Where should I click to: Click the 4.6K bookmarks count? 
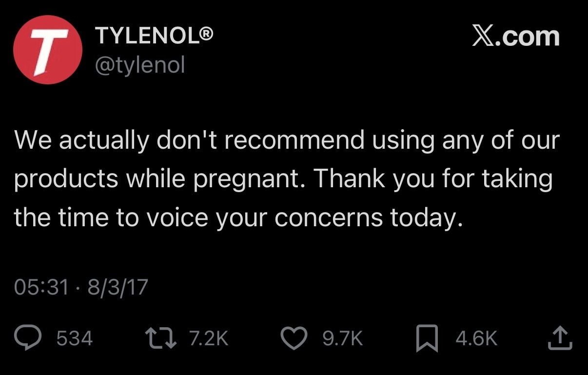[x=476, y=338]
